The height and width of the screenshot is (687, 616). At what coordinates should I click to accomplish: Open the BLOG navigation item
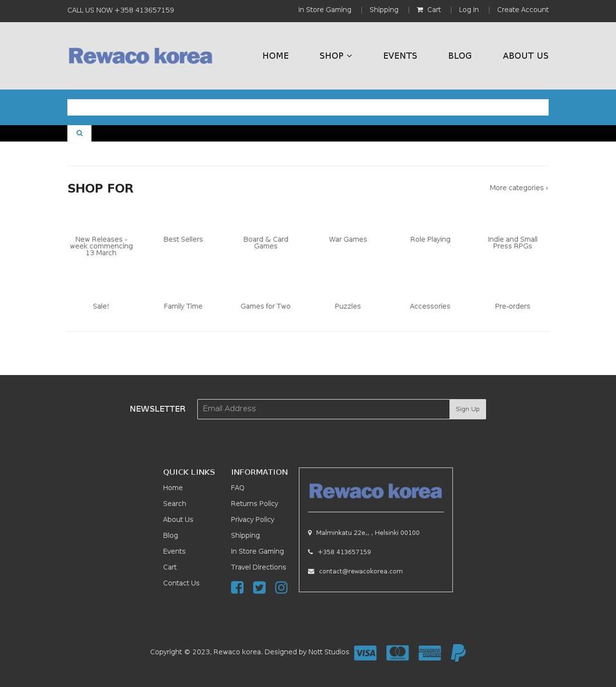click(x=459, y=56)
